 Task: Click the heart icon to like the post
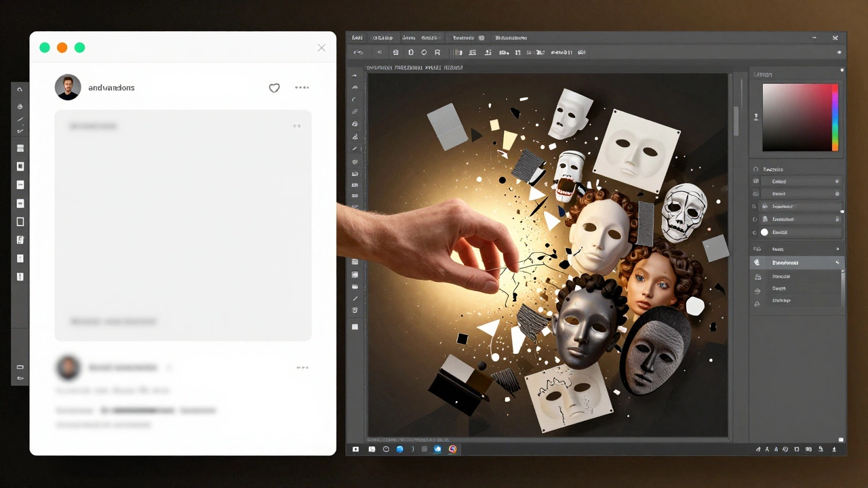coord(274,87)
